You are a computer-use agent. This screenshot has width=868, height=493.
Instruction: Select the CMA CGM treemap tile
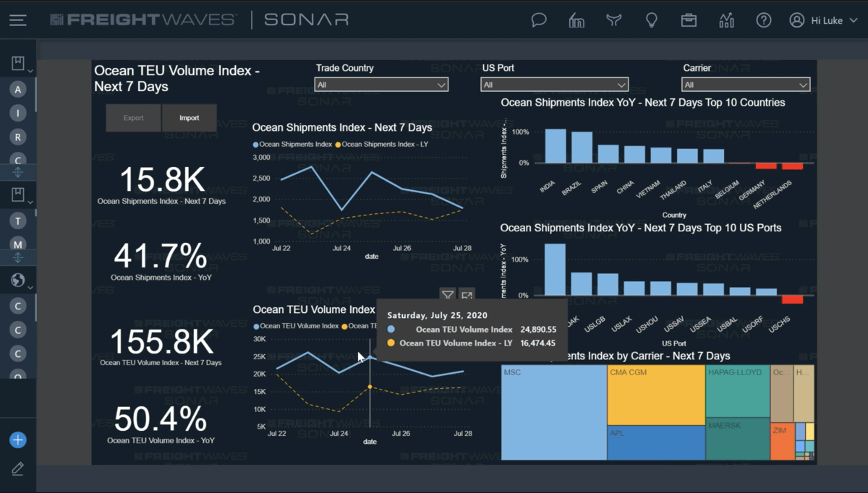click(x=656, y=395)
